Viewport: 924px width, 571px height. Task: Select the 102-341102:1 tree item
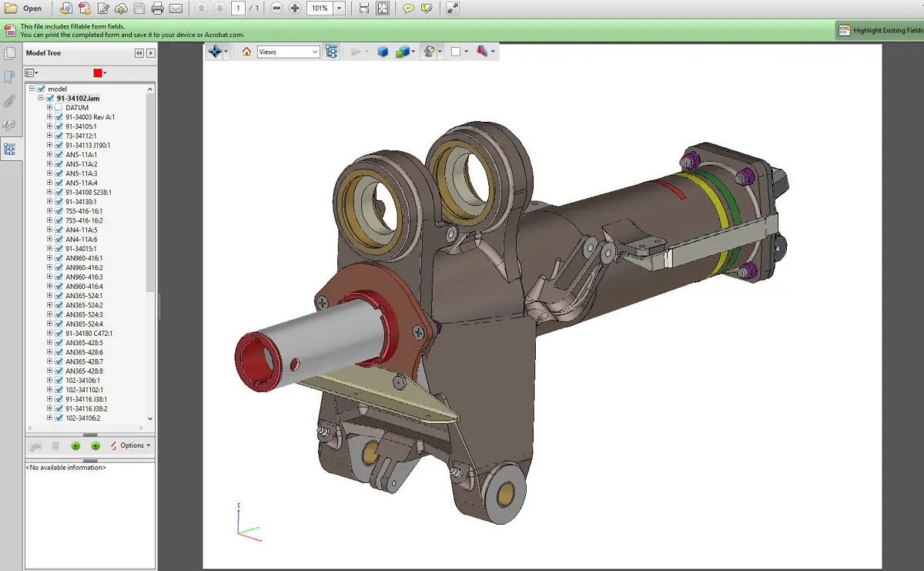tap(83, 389)
